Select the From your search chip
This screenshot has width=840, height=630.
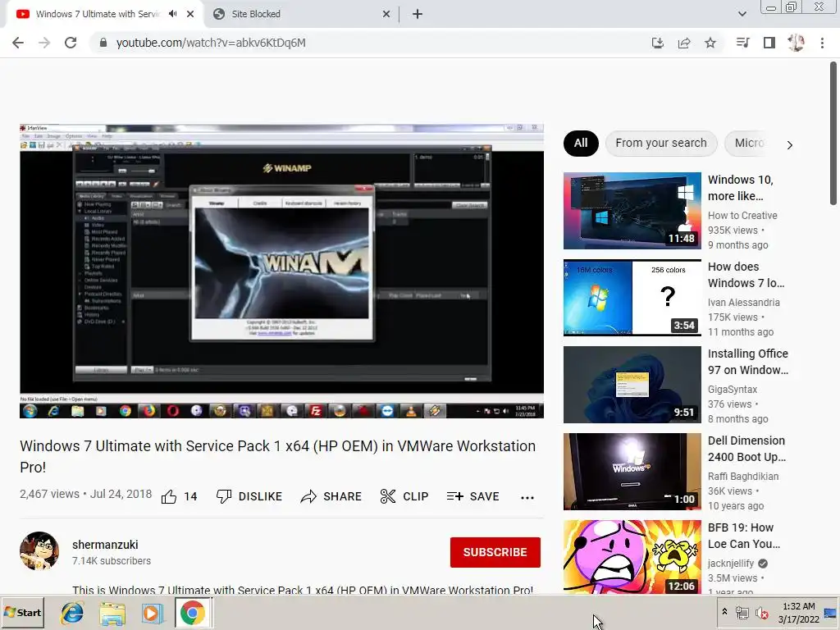point(661,143)
